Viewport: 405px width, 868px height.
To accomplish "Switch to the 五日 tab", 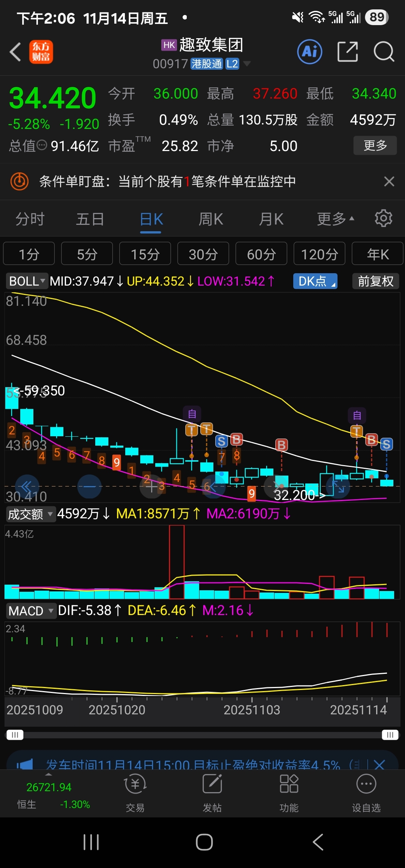I will pos(90,219).
